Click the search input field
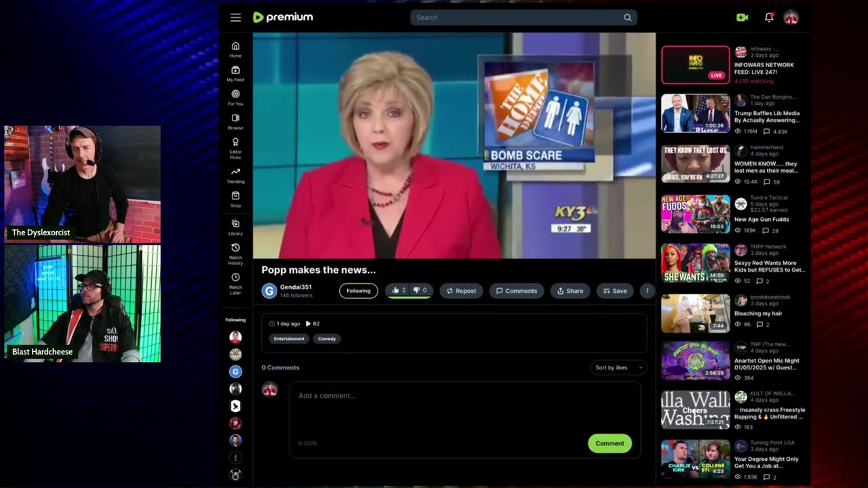This screenshot has width=868, height=488. pos(524,18)
